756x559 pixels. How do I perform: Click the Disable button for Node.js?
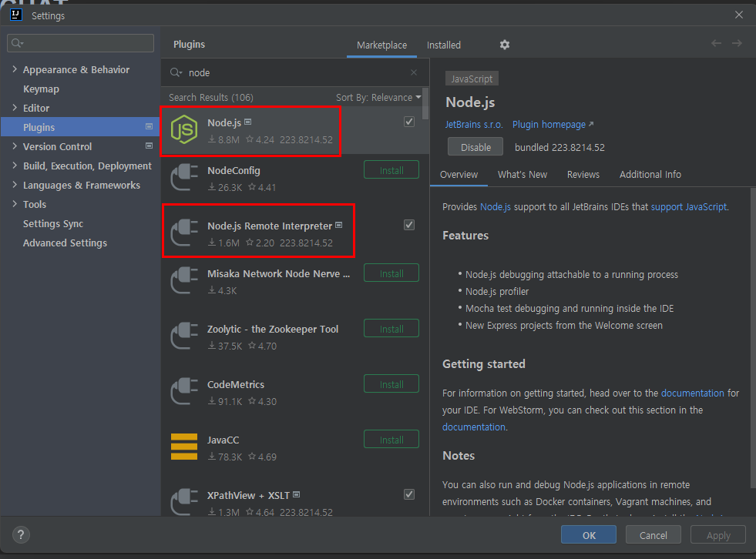475,147
